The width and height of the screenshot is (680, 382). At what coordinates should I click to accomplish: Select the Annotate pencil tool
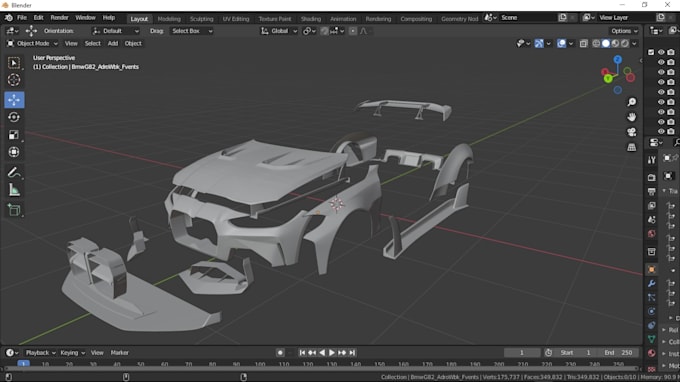[14, 173]
